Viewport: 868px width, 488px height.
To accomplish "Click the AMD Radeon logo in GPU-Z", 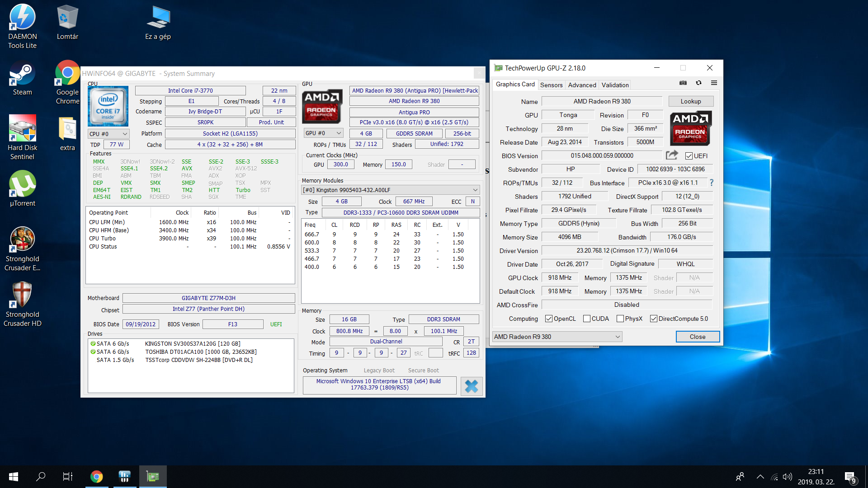I will click(690, 128).
